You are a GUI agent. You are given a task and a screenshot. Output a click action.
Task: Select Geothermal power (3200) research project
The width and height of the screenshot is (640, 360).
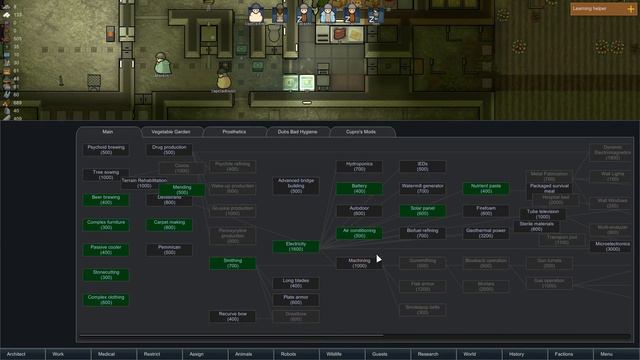[486, 233]
